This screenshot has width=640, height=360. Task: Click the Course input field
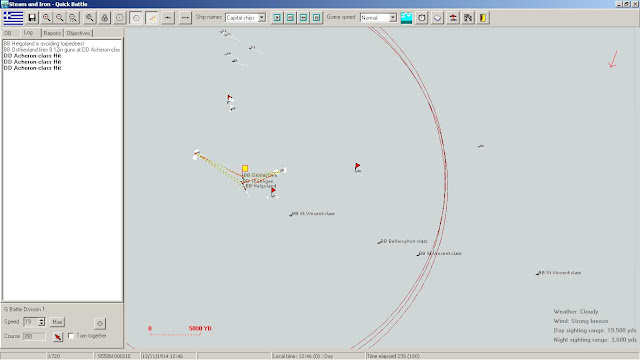click(34, 336)
